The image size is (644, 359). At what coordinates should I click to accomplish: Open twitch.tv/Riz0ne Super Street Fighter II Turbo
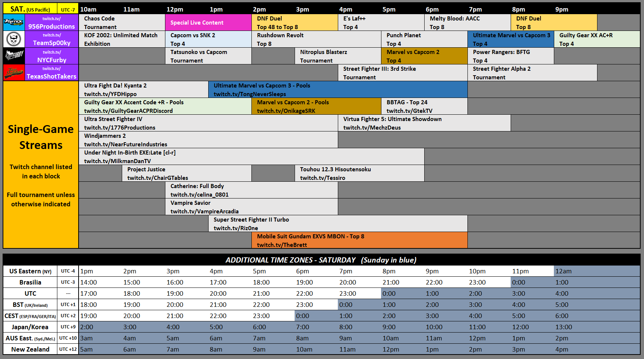pyautogui.click(x=338, y=223)
